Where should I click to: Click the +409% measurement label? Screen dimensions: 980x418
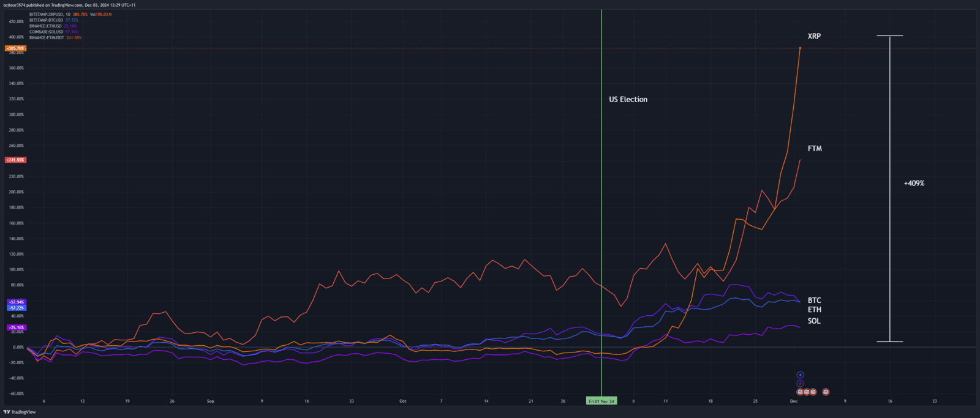[914, 183]
